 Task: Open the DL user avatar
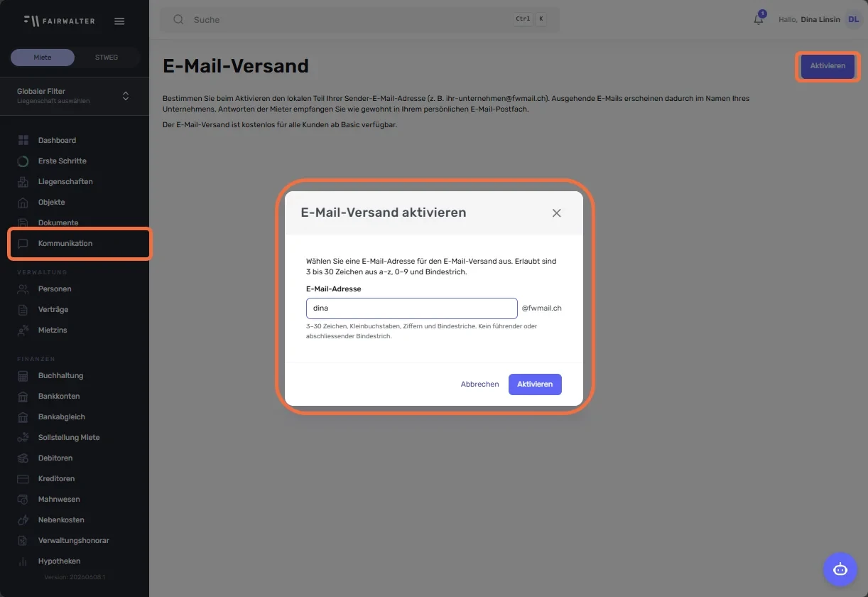coord(853,20)
